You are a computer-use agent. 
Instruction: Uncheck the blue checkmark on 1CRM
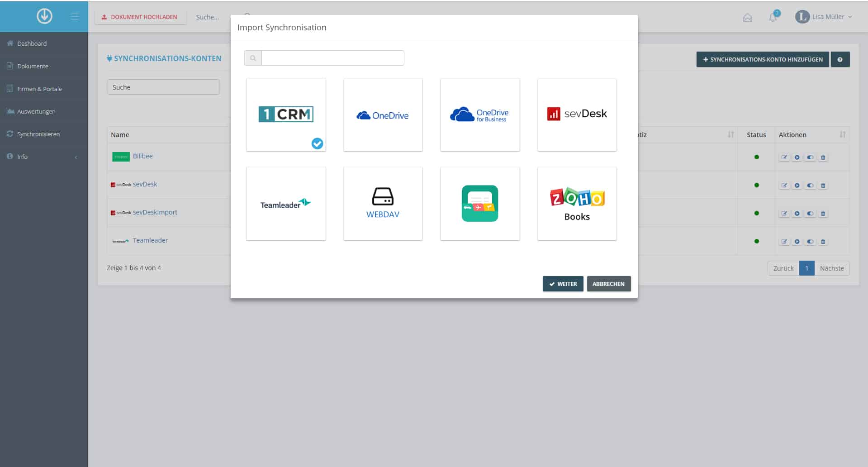(317, 143)
